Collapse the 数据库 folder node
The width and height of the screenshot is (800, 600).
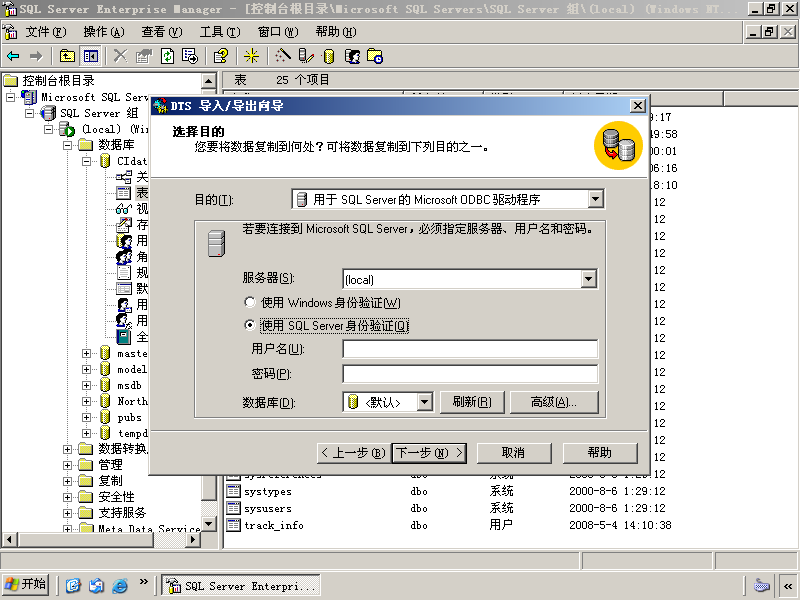67,145
